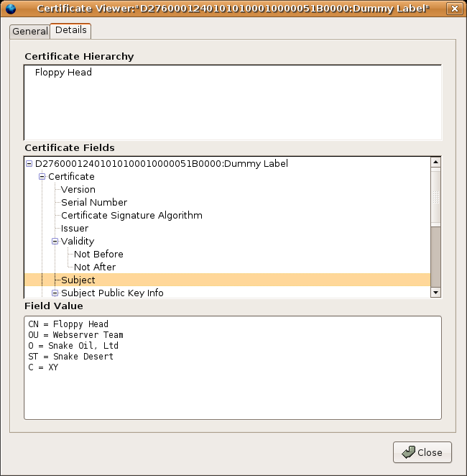Screen dimensions: 467x476
Task: Collapse the Validity tree node
Action: click(55, 242)
